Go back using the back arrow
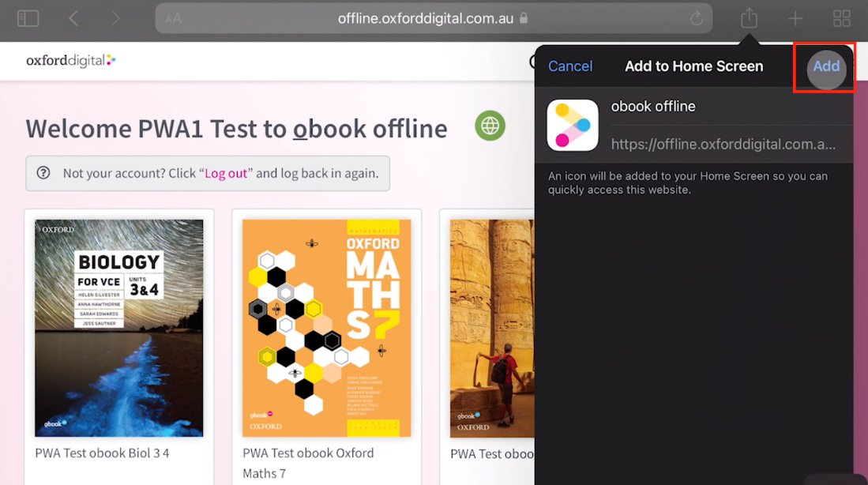 point(73,18)
